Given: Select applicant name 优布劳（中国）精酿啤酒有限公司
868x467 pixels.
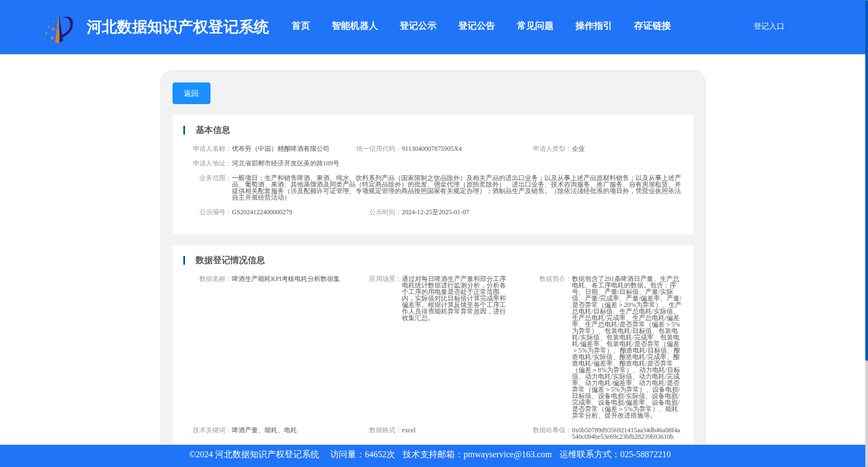Looking at the screenshot, I should pos(280,149).
